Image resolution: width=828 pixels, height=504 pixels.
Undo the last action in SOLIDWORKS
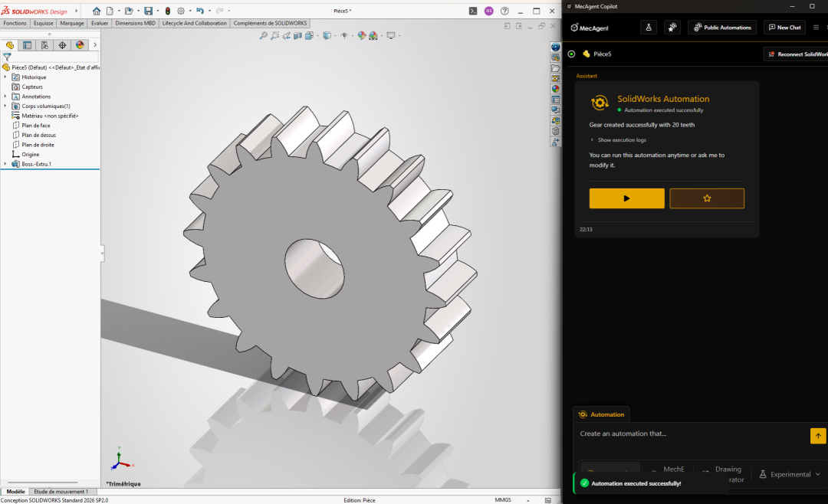(200, 11)
